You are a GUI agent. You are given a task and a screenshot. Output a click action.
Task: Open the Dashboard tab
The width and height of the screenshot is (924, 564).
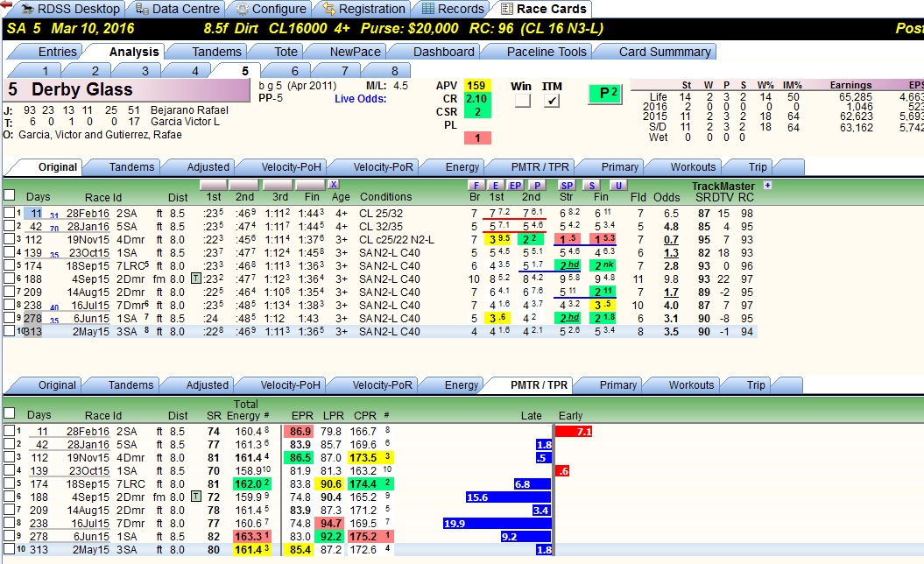[x=443, y=52]
